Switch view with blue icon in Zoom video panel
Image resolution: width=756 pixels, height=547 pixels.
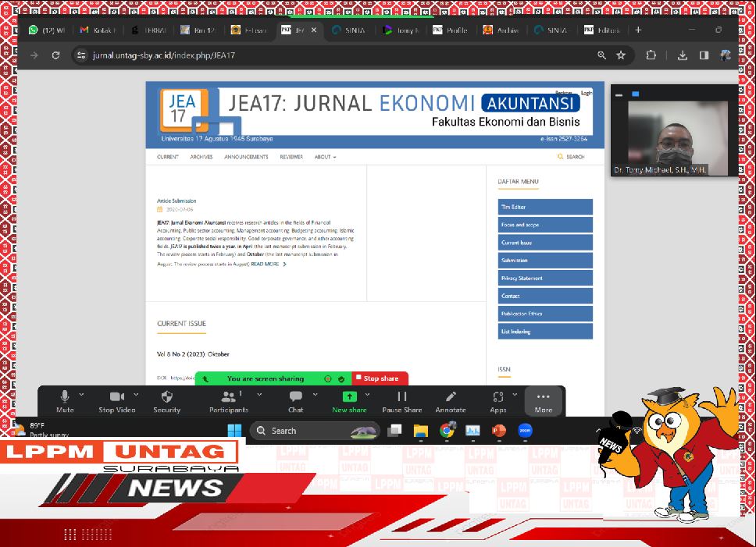[635, 94]
